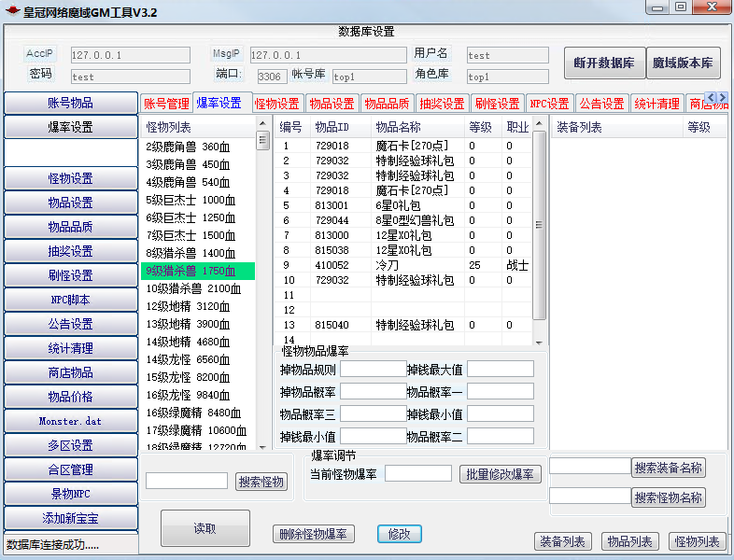Switch to the 抽奖设置 tab
This screenshot has height=560, width=734.
tap(442, 104)
